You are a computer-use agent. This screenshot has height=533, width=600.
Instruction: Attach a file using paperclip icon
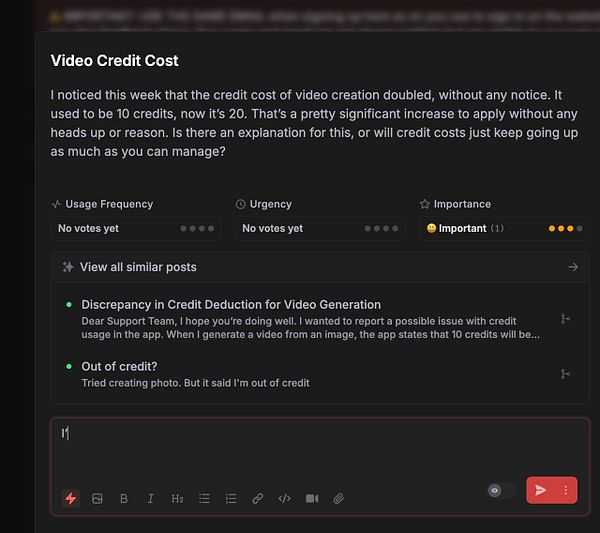(x=338, y=498)
